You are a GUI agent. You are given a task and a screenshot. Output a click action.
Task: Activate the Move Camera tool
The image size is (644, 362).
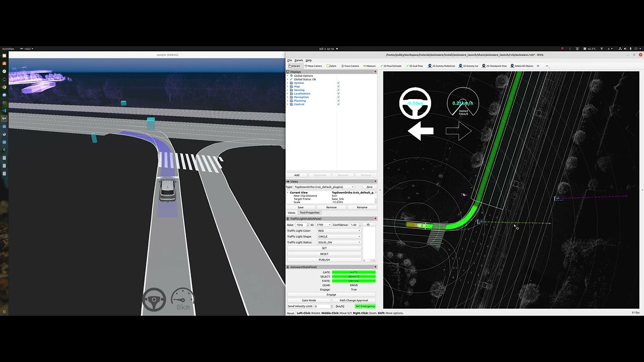[x=313, y=66]
